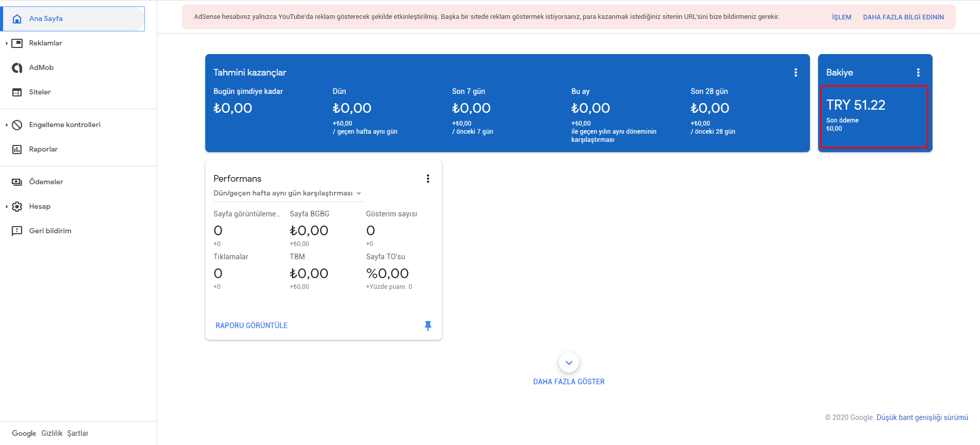This screenshot has height=445, width=980.
Task: Click the Geri bildirim feedback icon
Action: tap(17, 231)
